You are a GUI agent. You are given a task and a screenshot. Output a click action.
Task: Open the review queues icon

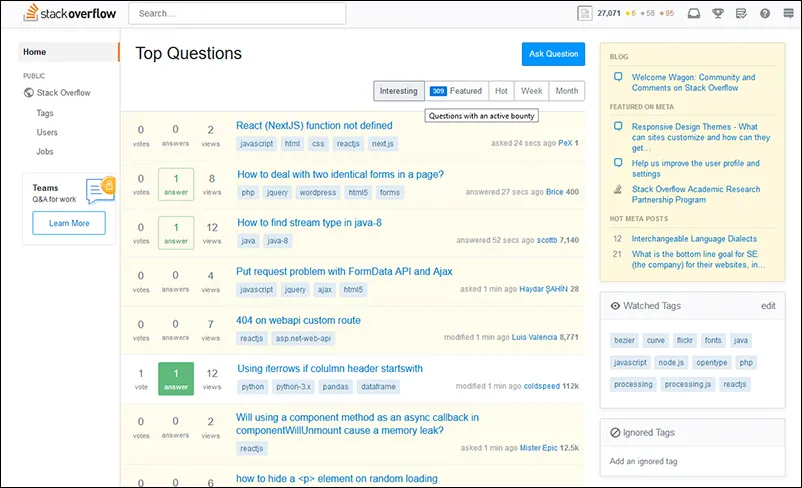click(741, 13)
